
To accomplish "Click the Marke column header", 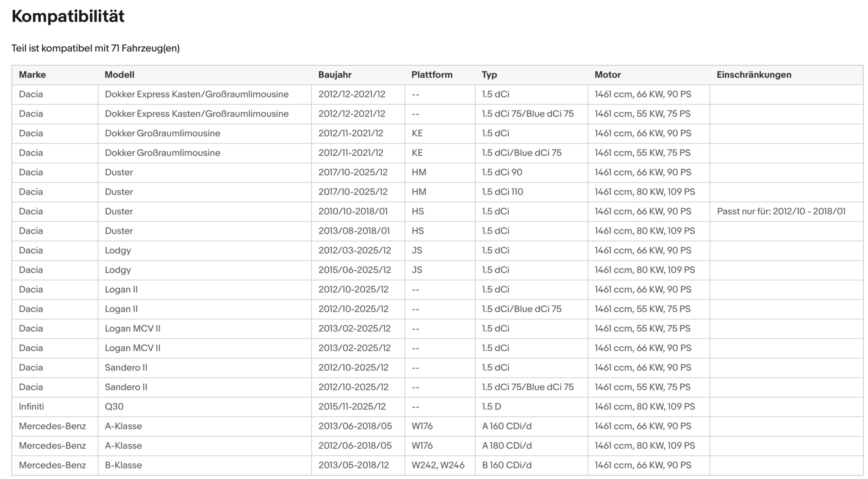I will point(32,75).
